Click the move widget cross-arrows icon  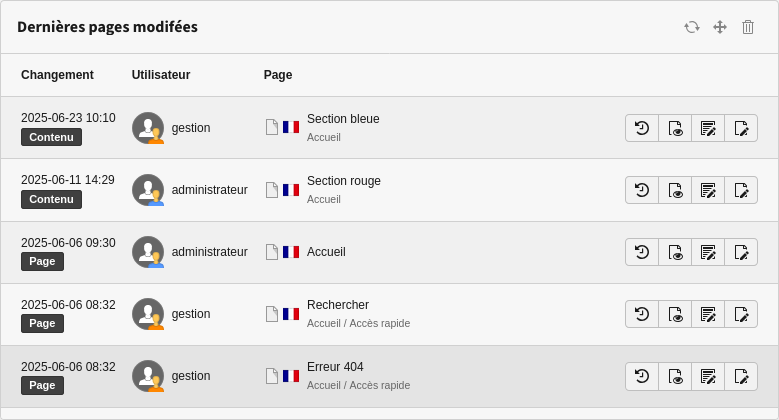coord(720,27)
